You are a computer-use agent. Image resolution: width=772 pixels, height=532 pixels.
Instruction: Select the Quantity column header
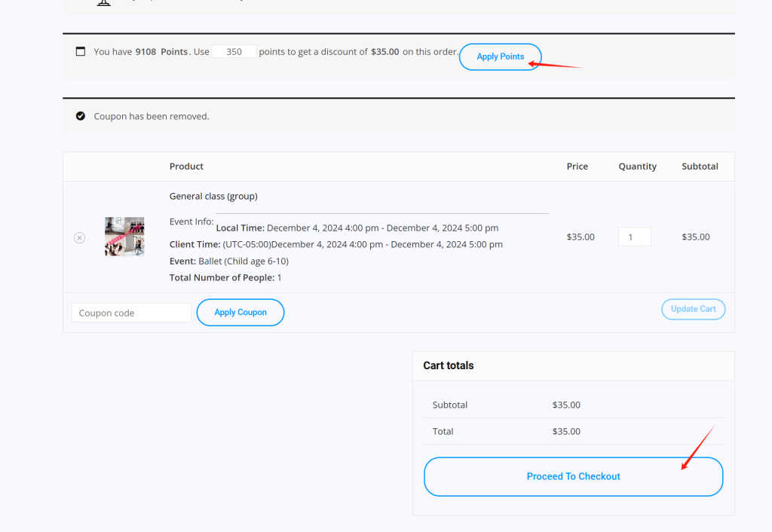click(x=637, y=167)
